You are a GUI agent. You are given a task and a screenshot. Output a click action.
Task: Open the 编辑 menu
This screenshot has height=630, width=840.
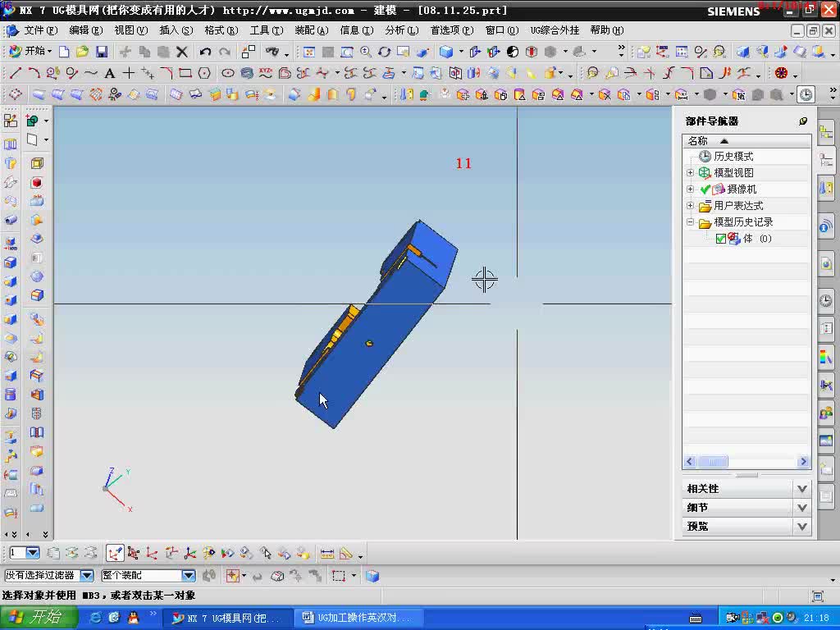point(85,30)
